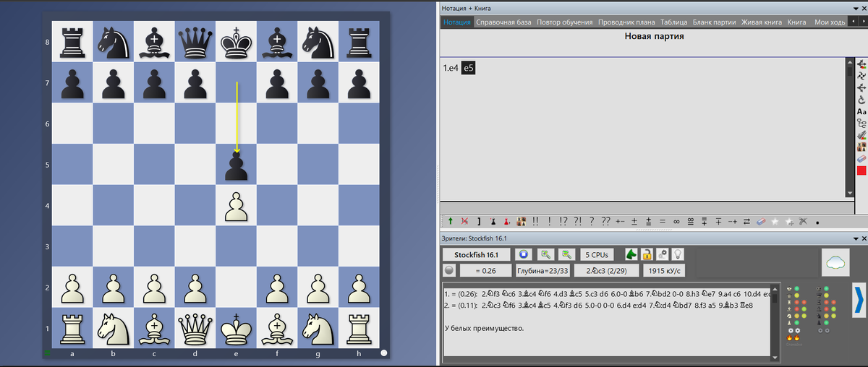
Task: Insert the '+−' white winning evaluation symbol
Action: (x=620, y=221)
